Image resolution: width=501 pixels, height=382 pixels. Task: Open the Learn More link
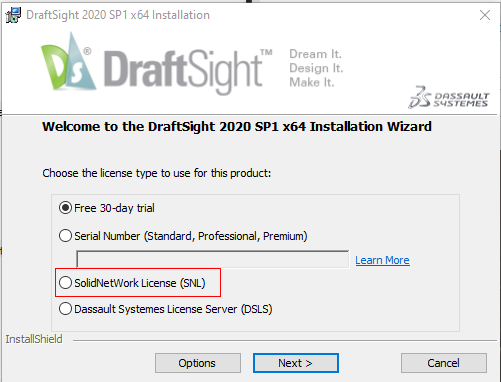click(x=382, y=260)
